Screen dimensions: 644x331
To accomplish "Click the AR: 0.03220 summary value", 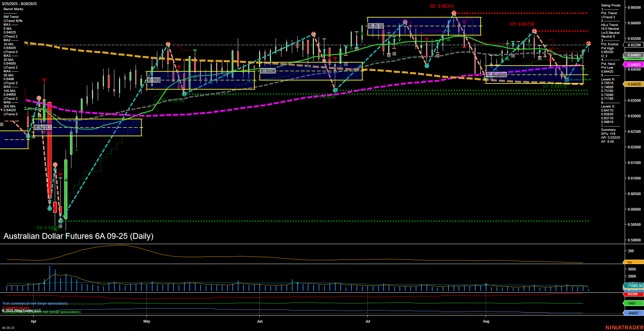I will 611,138.
